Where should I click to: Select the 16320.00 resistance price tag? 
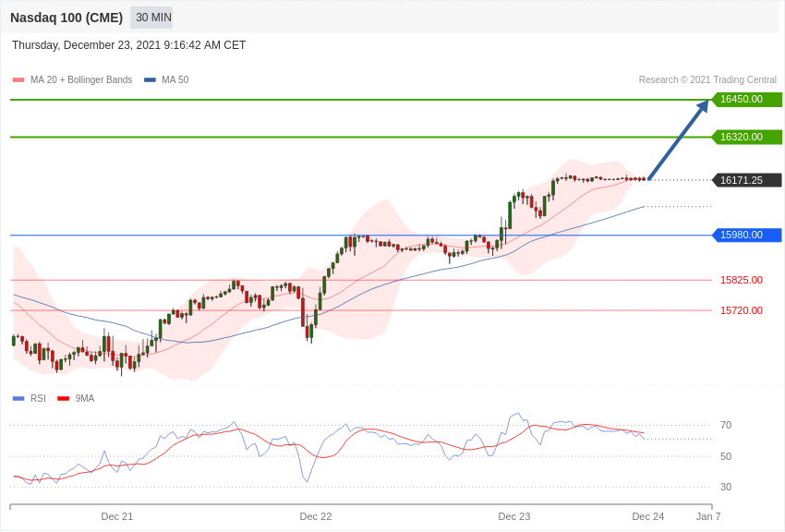[x=746, y=137]
